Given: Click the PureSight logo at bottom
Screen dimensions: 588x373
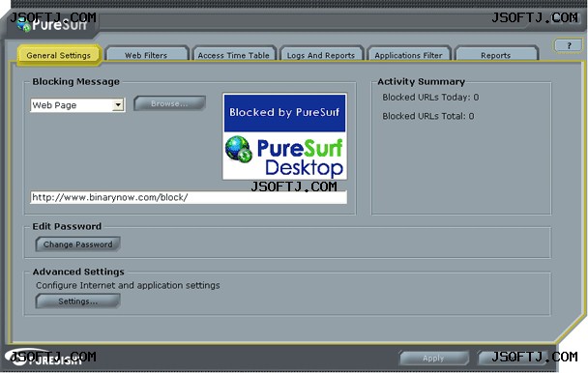Looking at the screenshot, I should click(x=44, y=358).
